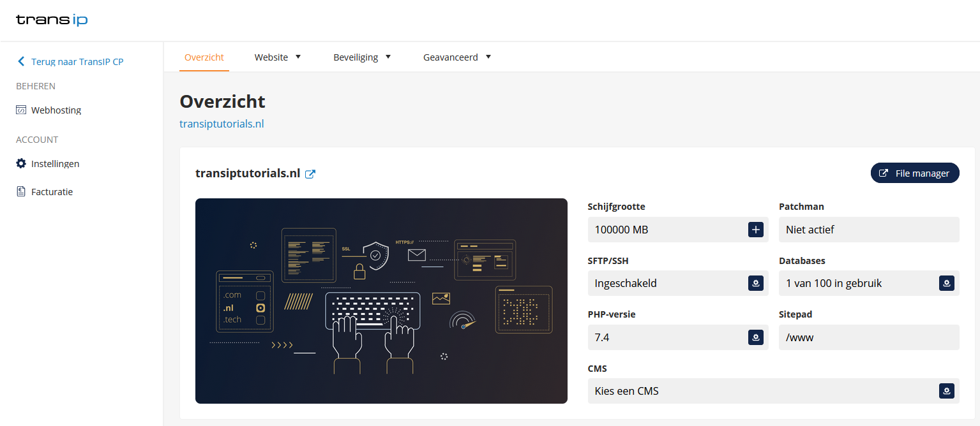Click the Instellingen gear icon
The height and width of the screenshot is (426, 980).
[x=21, y=163]
